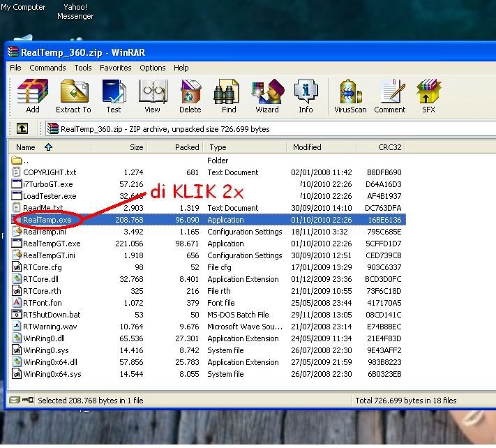Image resolution: width=496 pixels, height=448 pixels.
Task: Click the COPYRIGHT.txt file icon
Action: (17, 172)
